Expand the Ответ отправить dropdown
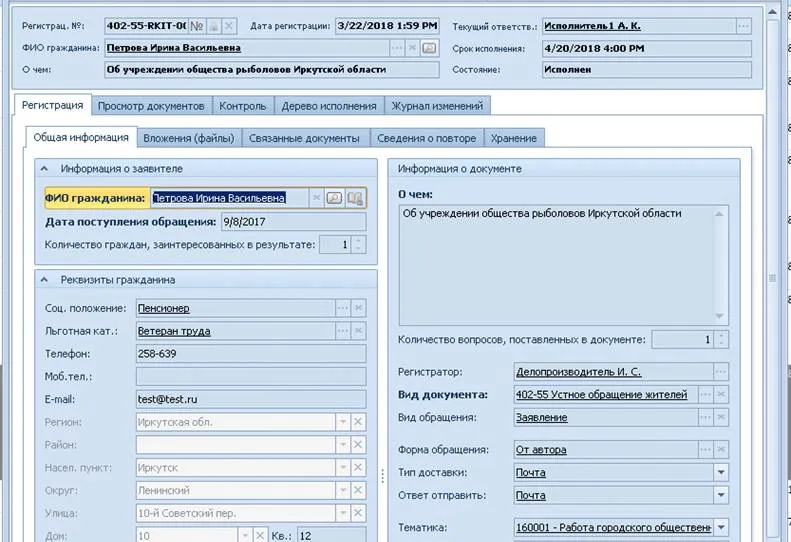 [x=721, y=495]
